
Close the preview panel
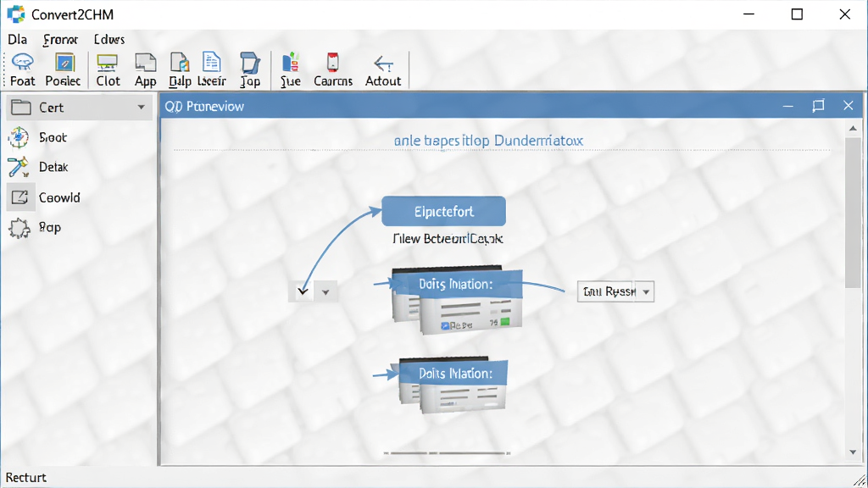coord(848,106)
